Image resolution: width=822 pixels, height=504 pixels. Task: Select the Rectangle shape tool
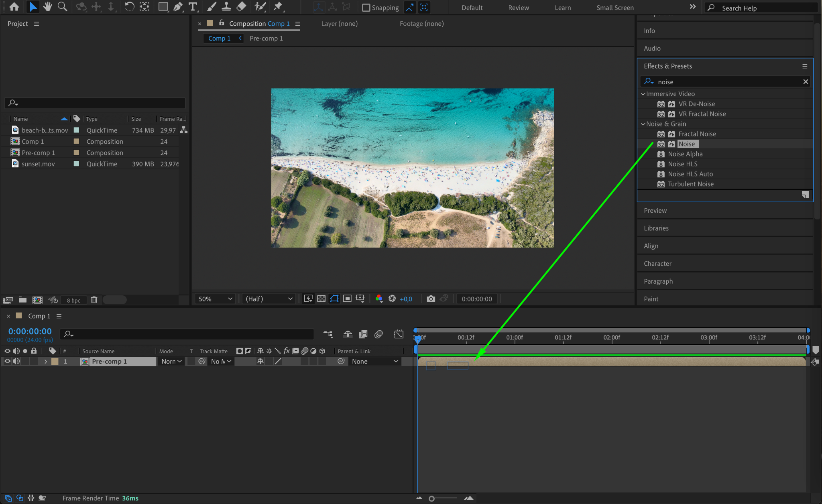click(x=163, y=7)
